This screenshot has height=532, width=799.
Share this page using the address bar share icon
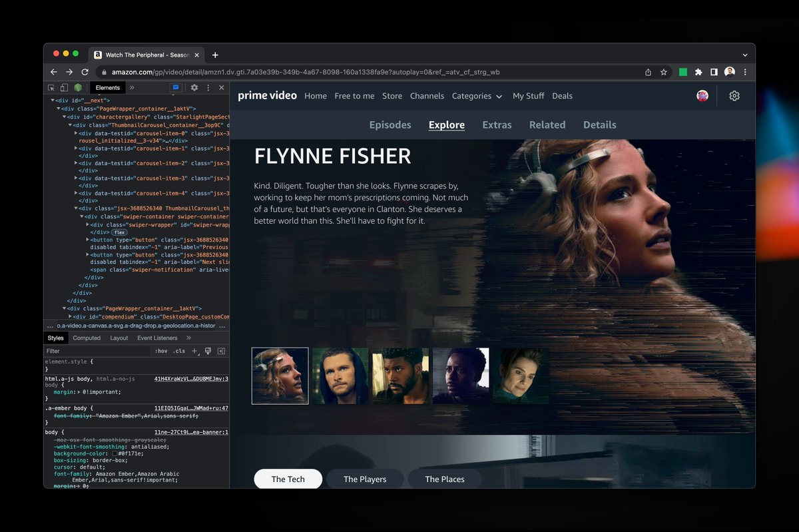(649, 72)
